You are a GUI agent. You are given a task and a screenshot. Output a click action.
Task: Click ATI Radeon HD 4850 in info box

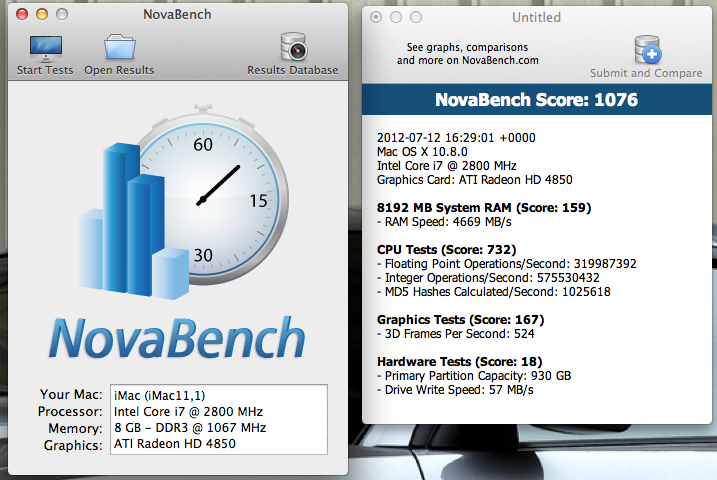click(x=175, y=444)
